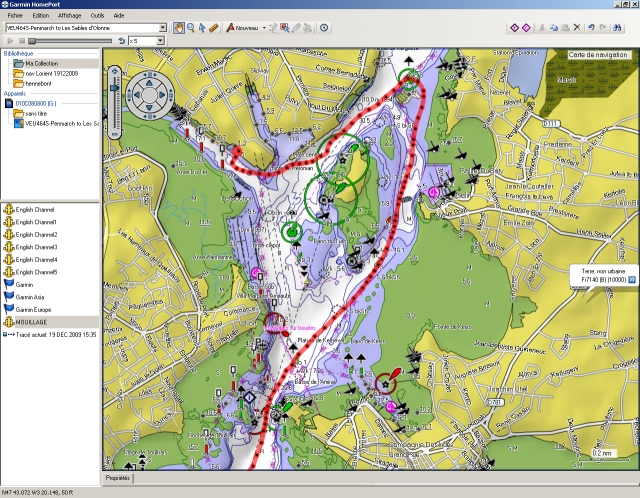
Task: Open the Aide menu
Action: (x=119, y=16)
